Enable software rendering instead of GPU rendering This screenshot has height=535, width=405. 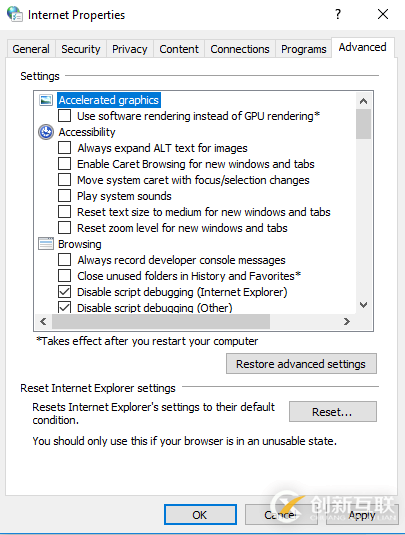64,116
